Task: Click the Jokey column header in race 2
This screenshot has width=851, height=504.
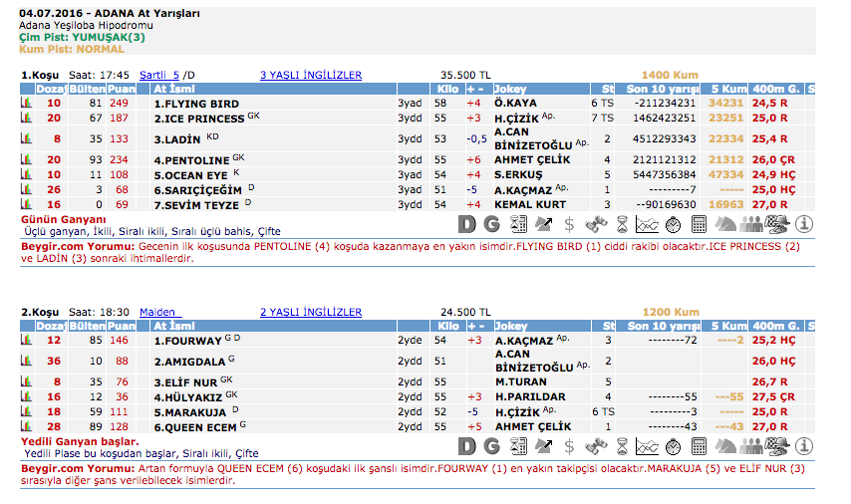Action: point(511,326)
